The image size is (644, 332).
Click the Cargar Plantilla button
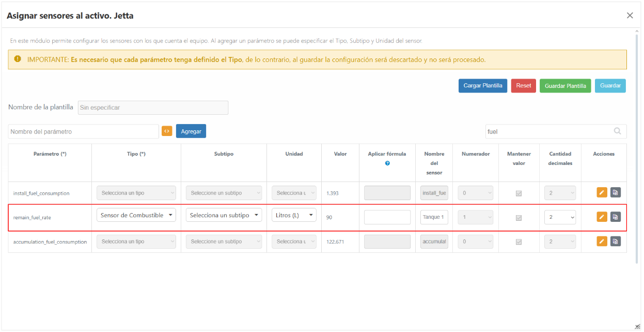point(483,86)
